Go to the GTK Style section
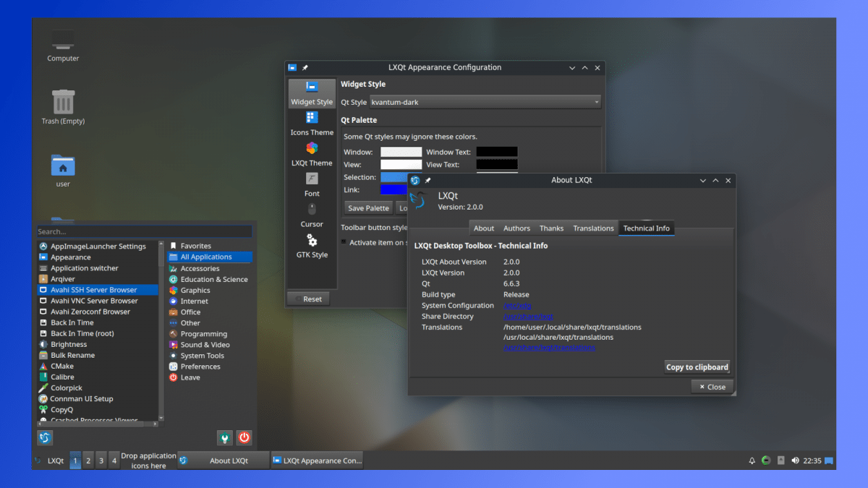 [312, 246]
